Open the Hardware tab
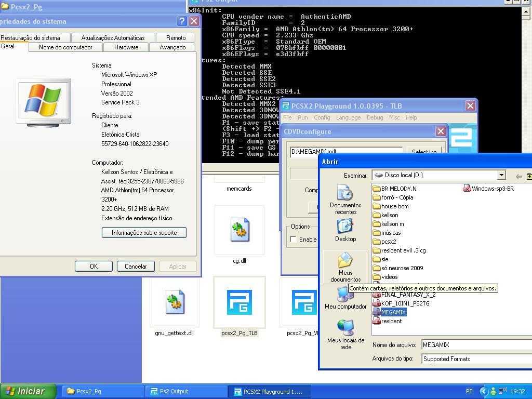This screenshot has height=399, width=532. click(x=126, y=47)
